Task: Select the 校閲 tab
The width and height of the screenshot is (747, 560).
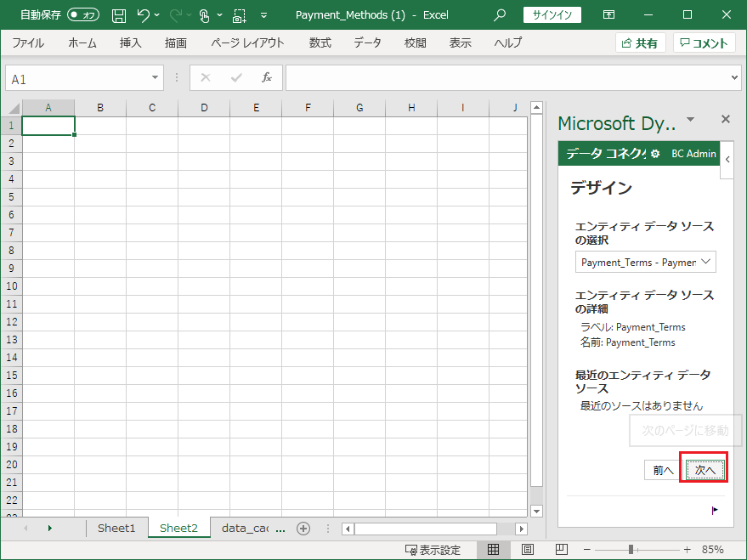Action: click(415, 42)
